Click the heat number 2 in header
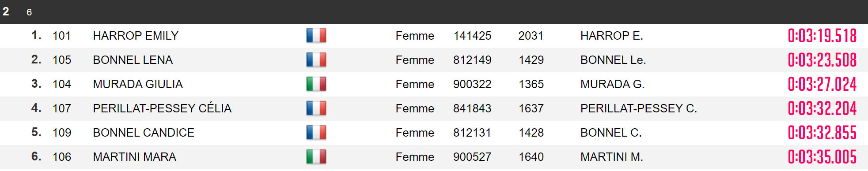 click(x=6, y=11)
